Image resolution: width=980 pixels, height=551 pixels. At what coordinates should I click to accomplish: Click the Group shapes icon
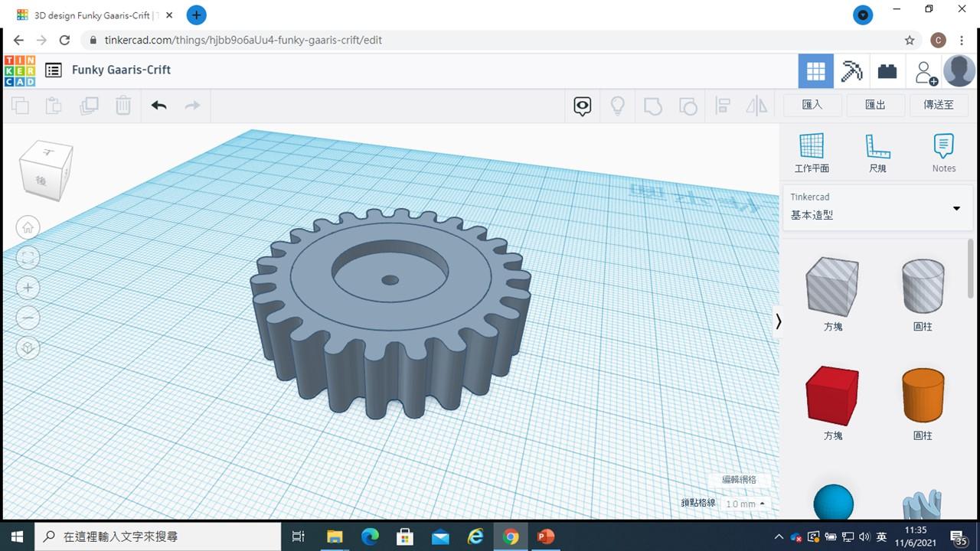tap(652, 106)
